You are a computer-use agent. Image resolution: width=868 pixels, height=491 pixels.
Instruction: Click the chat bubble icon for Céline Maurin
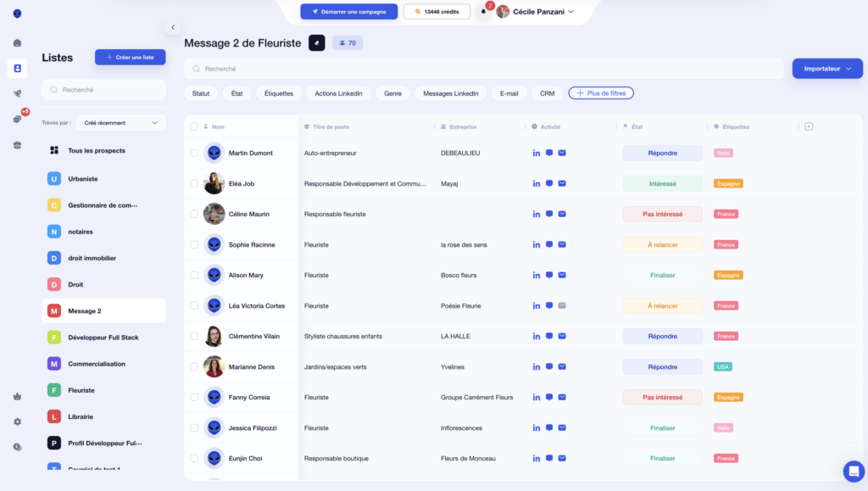click(549, 214)
